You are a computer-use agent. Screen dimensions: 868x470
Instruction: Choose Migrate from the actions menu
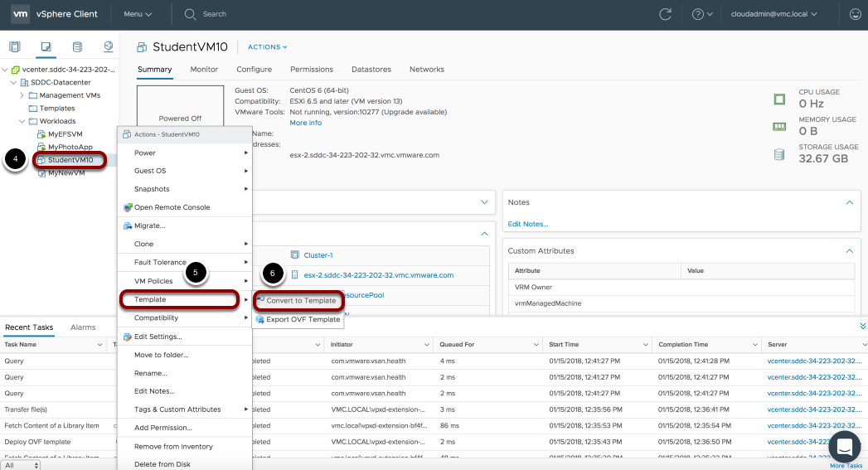pyautogui.click(x=185, y=225)
